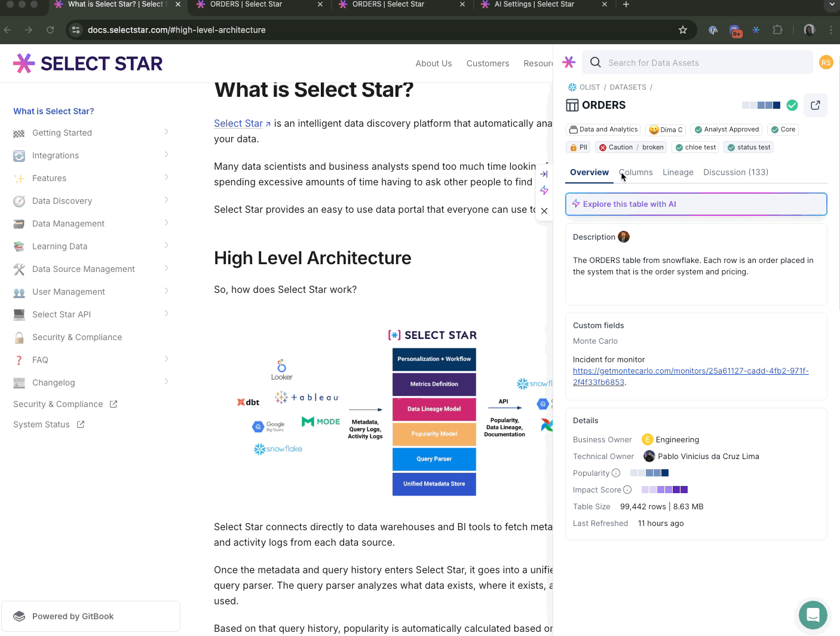Image resolution: width=840 pixels, height=636 pixels.
Task: Open ORDERS table in new window
Action: [x=815, y=105]
